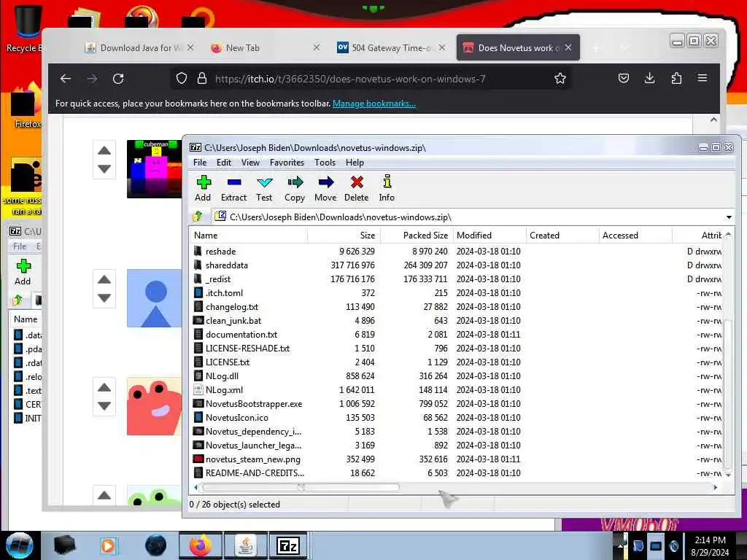This screenshot has height=560, width=747.
Task: Close the New Tab tab
Action: pyautogui.click(x=317, y=47)
